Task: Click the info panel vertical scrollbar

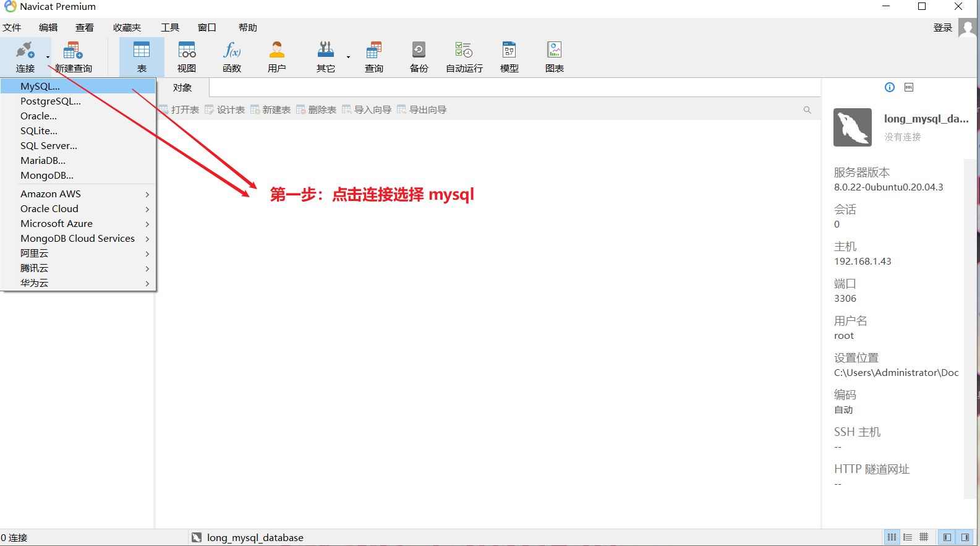Action: (969, 328)
